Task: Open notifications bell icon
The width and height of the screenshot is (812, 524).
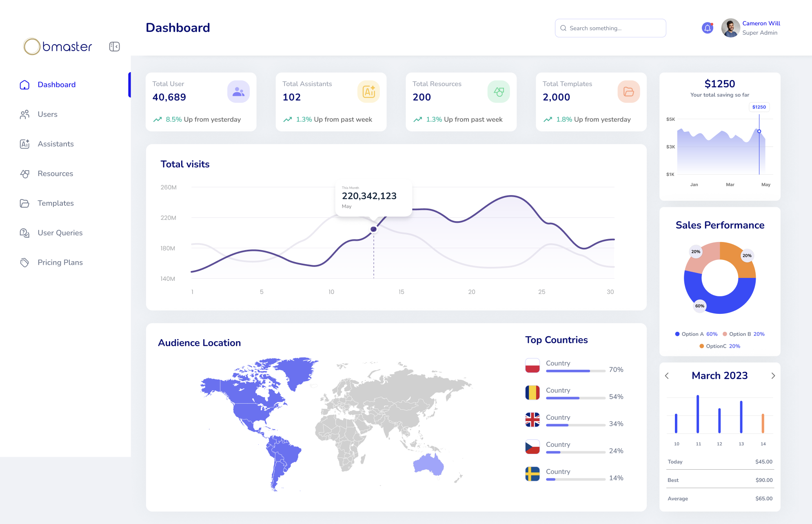Action: (x=707, y=28)
